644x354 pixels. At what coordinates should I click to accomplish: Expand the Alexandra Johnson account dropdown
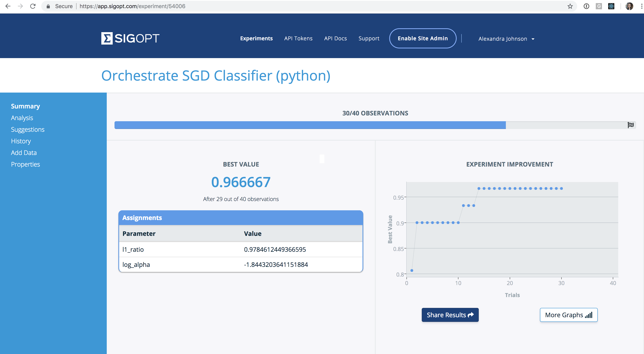[x=506, y=39]
